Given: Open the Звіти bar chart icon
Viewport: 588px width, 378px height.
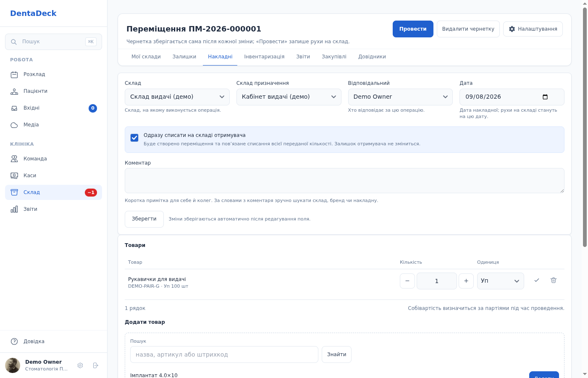Looking at the screenshot, I should click(x=14, y=209).
